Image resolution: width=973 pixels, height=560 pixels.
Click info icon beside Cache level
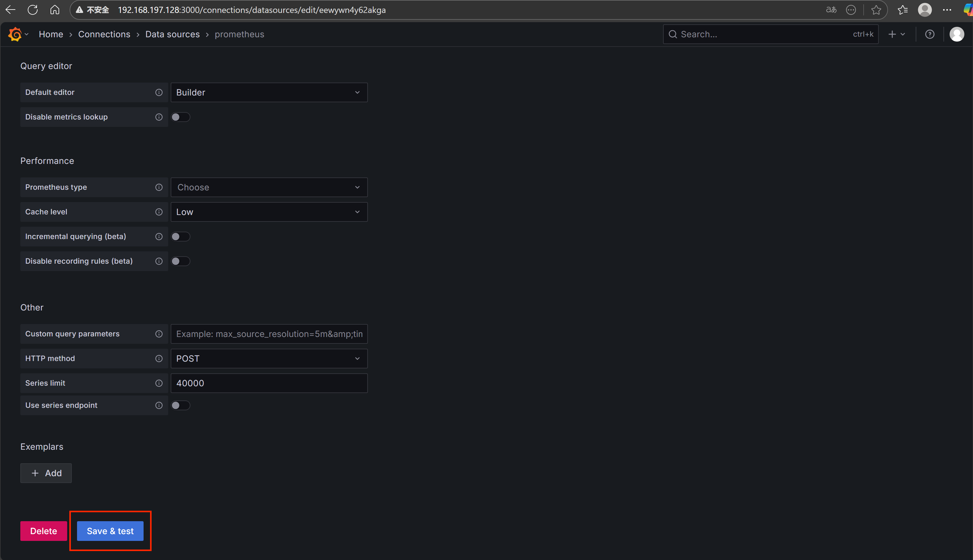(x=159, y=212)
